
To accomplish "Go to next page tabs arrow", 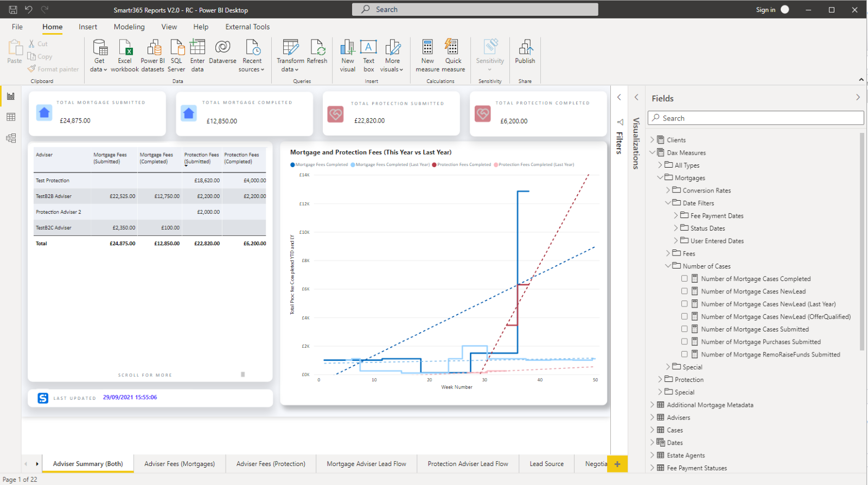I will 37,464.
